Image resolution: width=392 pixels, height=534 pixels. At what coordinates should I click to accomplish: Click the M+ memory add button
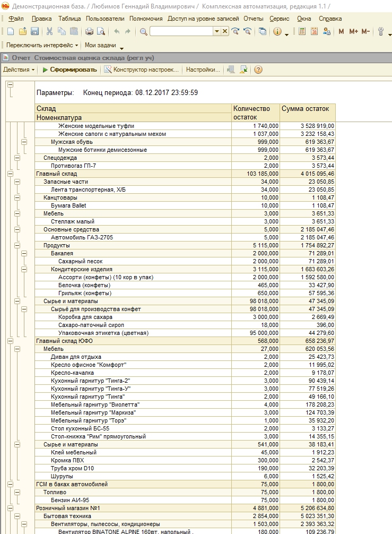coord(354,32)
